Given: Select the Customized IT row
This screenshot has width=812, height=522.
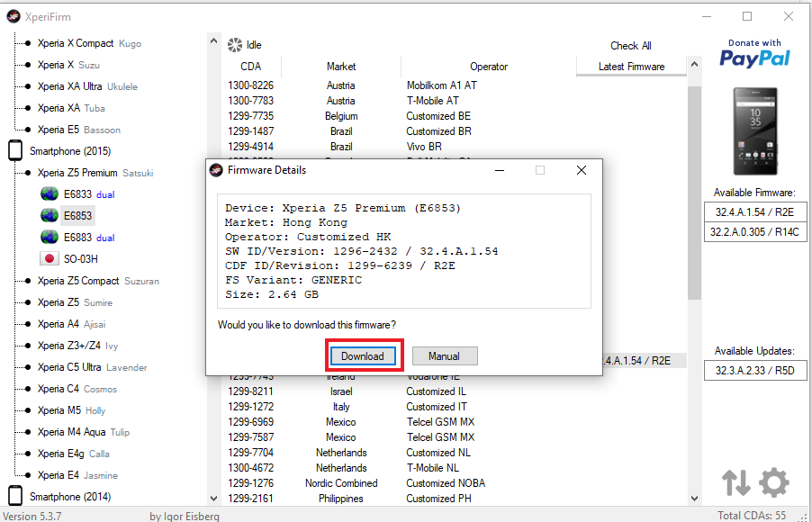Looking at the screenshot, I should tap(454, 407).
